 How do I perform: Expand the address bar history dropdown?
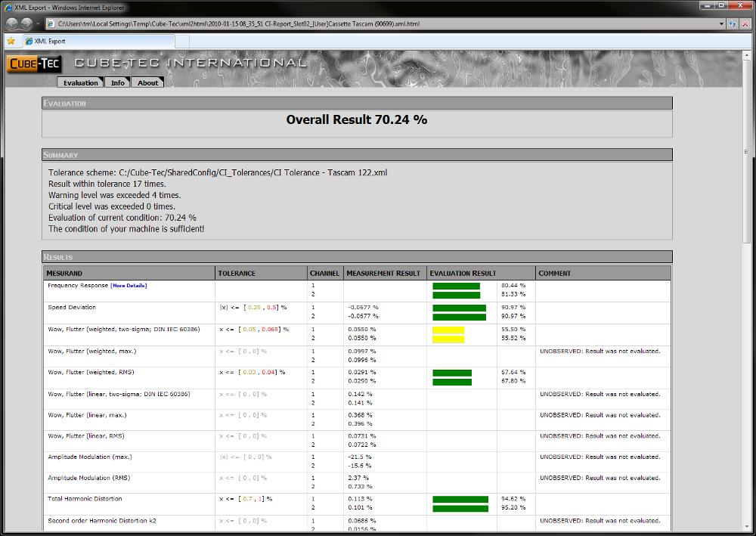click(721, 24)
